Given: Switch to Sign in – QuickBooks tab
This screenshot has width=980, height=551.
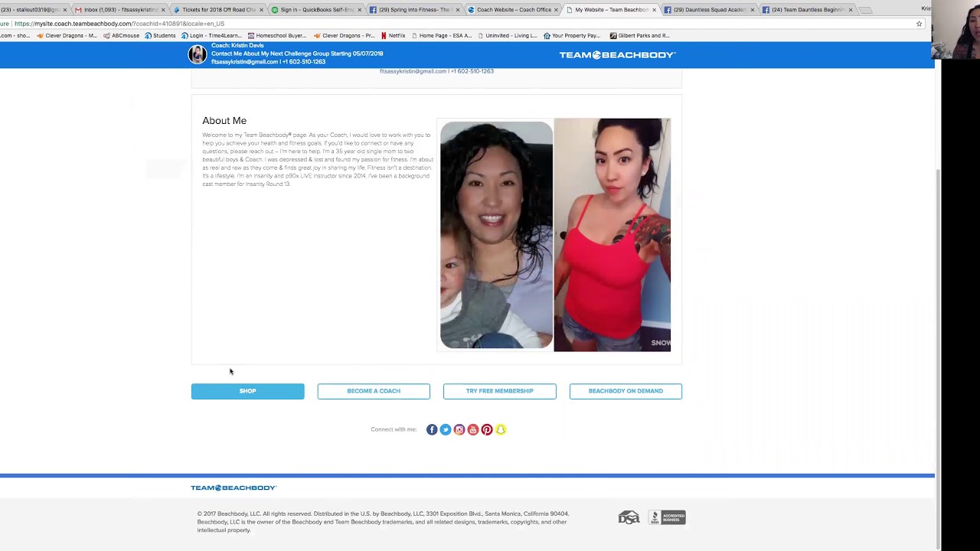Looking at the screenshot, I should 316,10.
